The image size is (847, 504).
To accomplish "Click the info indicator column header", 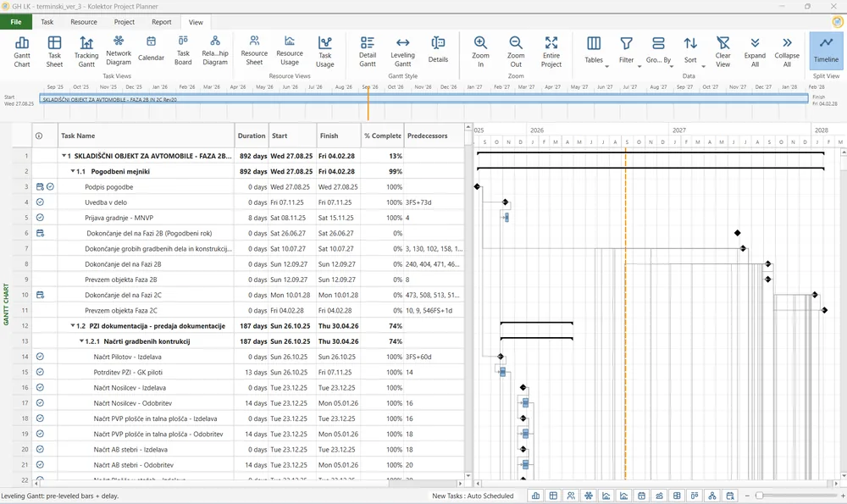I will 39,136.
